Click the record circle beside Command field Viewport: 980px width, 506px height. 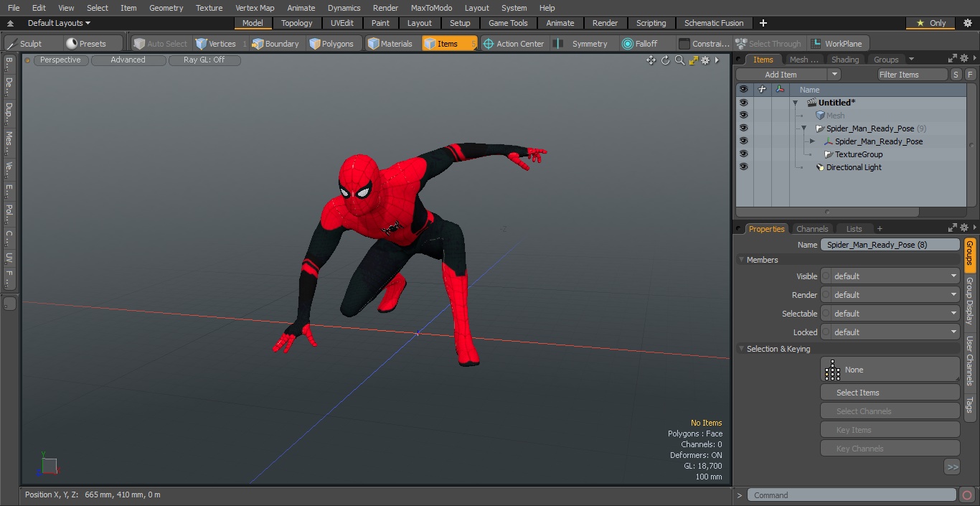967,495
